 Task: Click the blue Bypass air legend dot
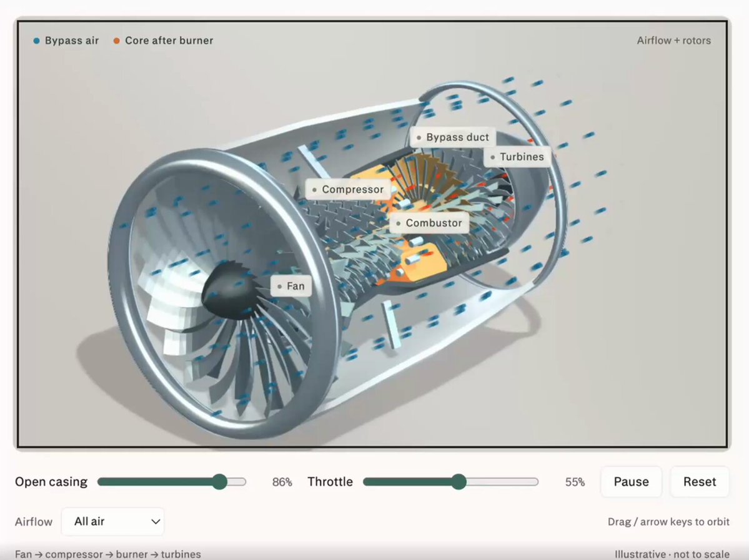pos(36,41)
